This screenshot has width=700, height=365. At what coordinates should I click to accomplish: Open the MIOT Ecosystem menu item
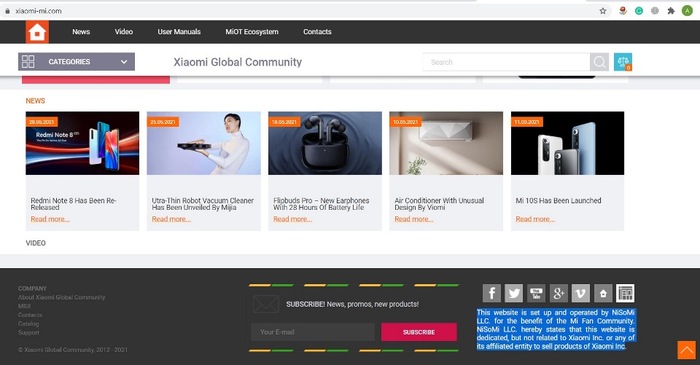pyautogui.click(x=252, y=32)
